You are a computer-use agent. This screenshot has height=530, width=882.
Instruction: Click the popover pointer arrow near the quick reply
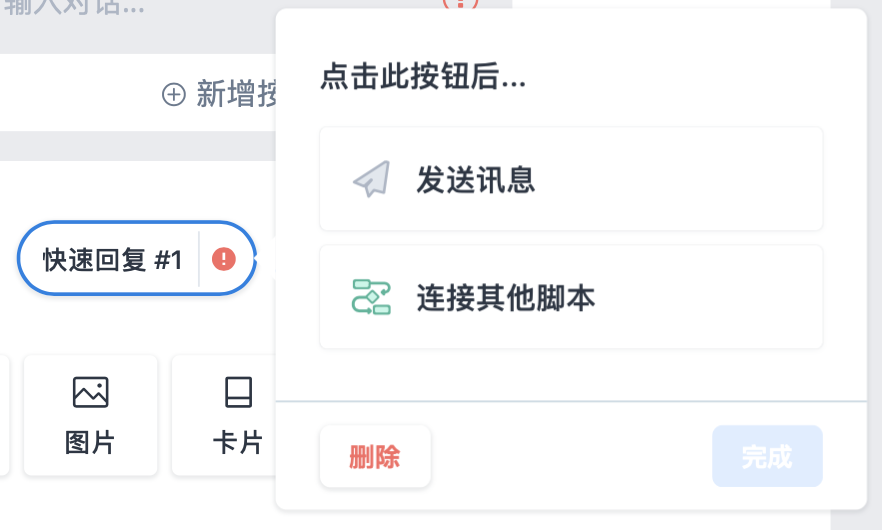coord(271,259)
